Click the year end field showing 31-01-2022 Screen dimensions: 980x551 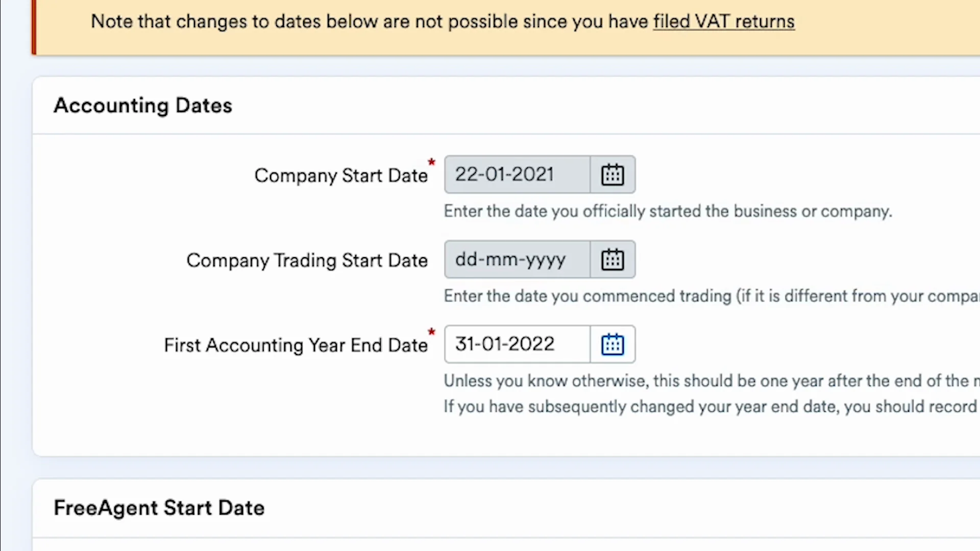517,344
